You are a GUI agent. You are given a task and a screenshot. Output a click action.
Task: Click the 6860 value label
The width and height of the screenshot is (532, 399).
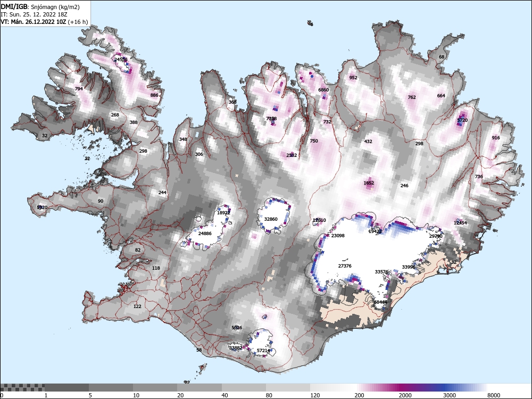click(x=323, y=90)
